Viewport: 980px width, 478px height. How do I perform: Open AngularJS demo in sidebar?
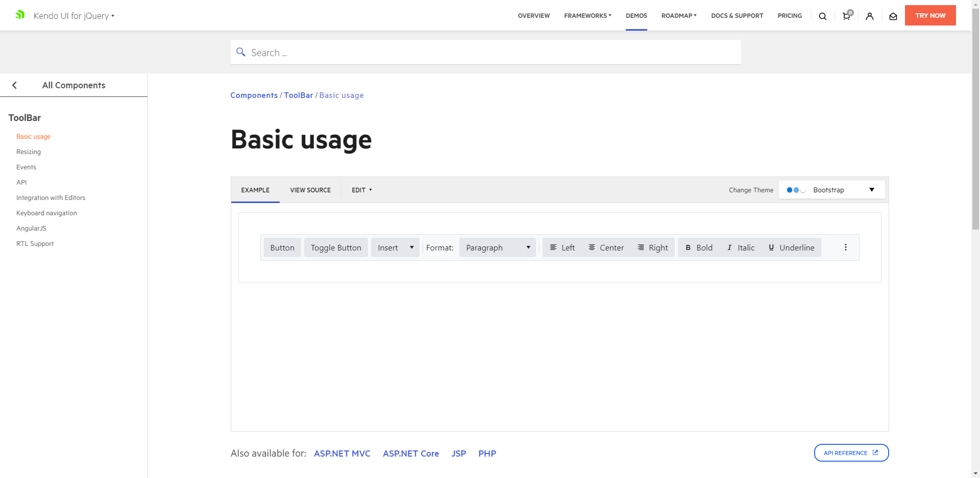(x=31, y=228)
